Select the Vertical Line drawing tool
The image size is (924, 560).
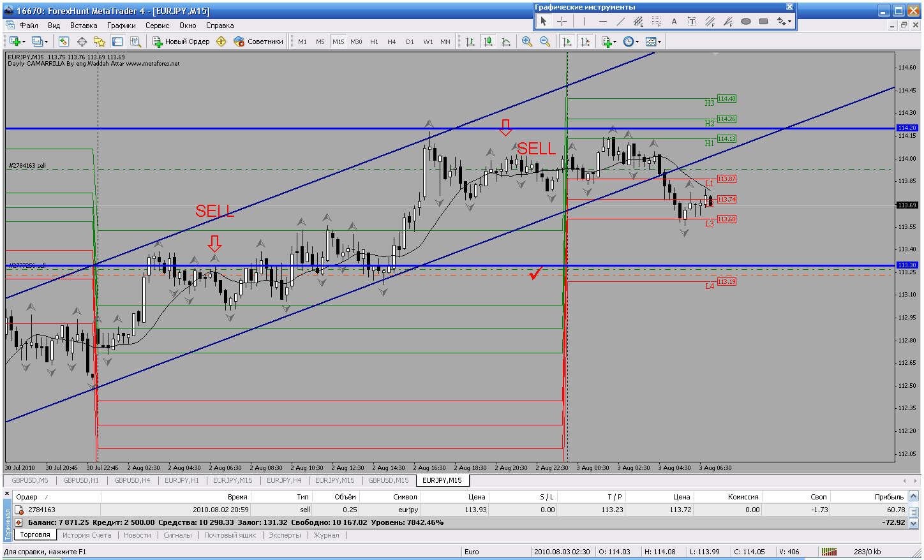click(x=585, y=21)
